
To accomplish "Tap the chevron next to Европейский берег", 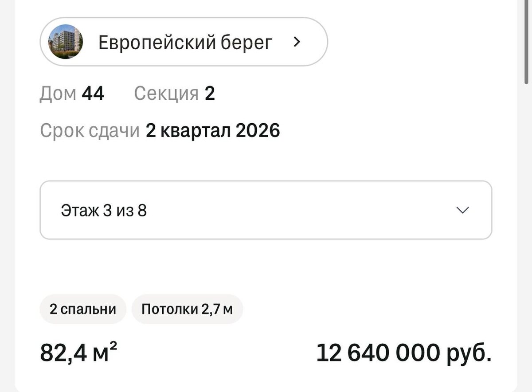I will [297, 42].
